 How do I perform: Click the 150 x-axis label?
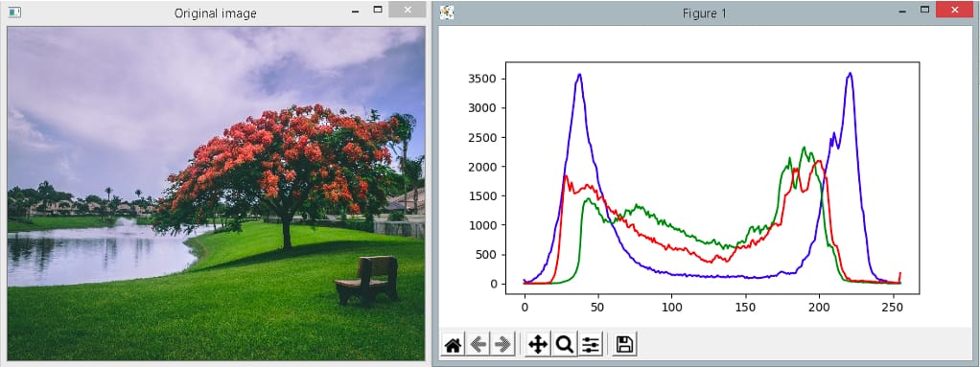[745, 307]
